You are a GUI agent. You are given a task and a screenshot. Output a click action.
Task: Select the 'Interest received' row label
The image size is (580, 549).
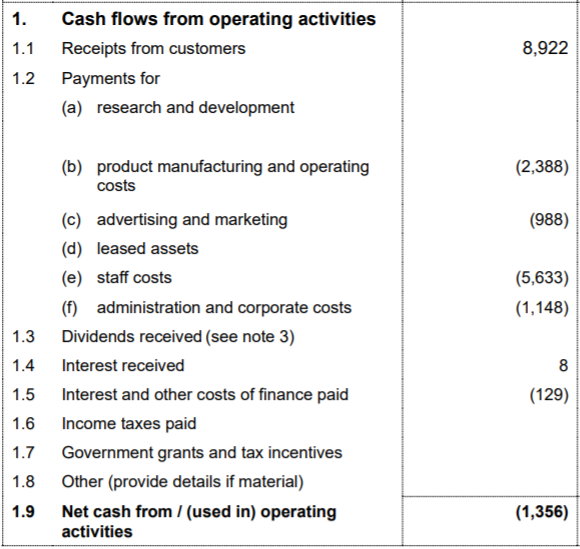tap(123, 366)
